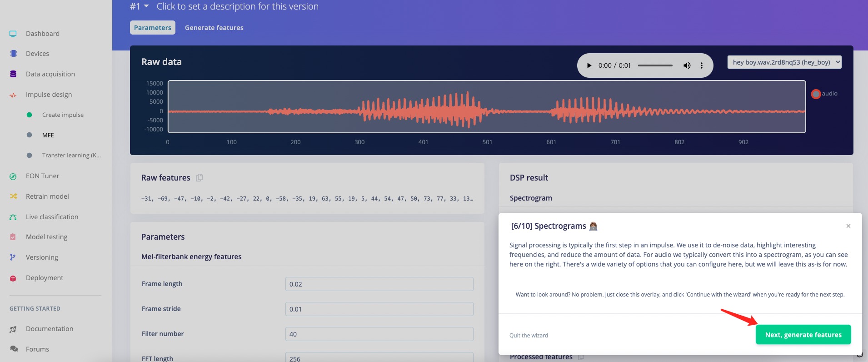Click the Versioning branch icon
868x362 pixels.
[13, 257]
